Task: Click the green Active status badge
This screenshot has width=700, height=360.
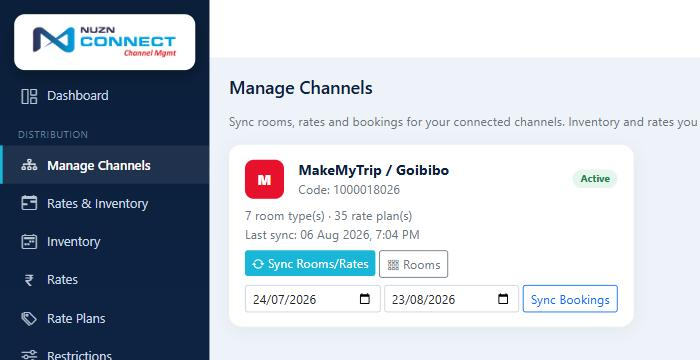Action: 595,179
